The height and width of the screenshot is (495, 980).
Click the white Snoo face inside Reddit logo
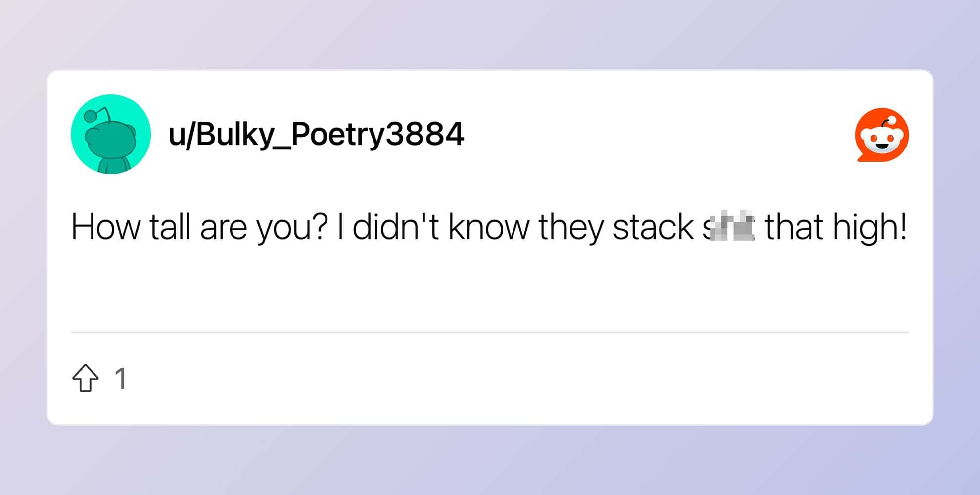point(882,139)
